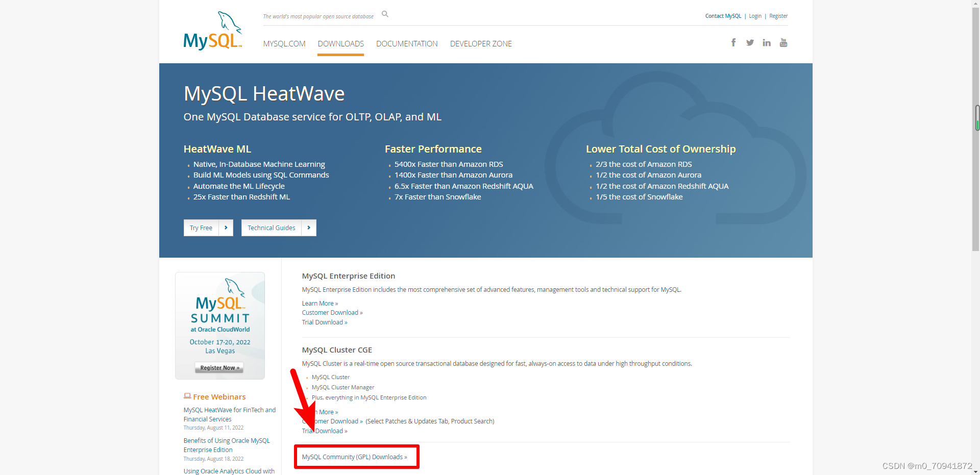Click 'MySQL Cluster Manager' list item
Viewport: 980px width, 475px height.
pyautogui.click(x=343, y=388)
